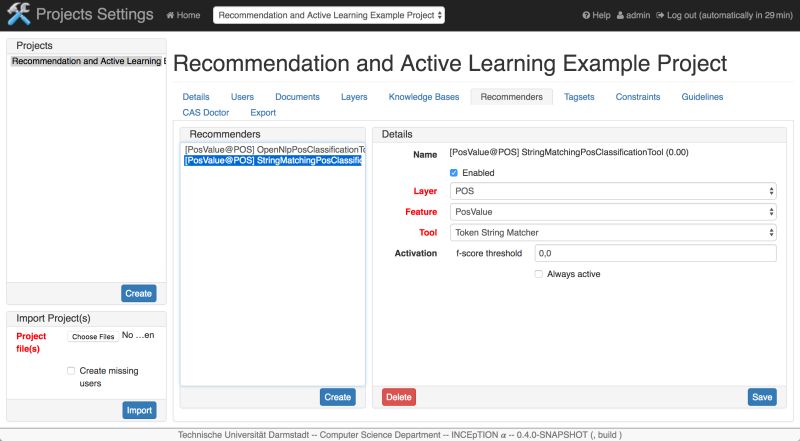
Task: Select Recommendation and Active Learning project in Projects list
Action: [87, 61]
